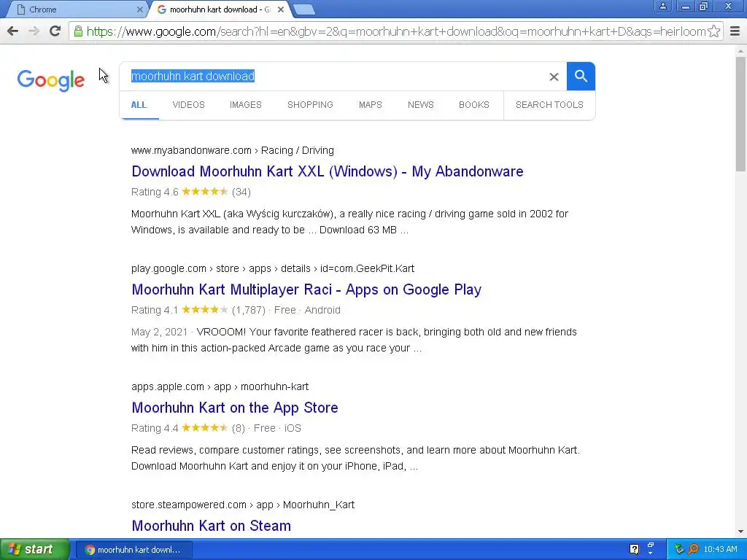Click the Google logo
The width and height of the screenshot is (747, 560).
tap(51, 80)
